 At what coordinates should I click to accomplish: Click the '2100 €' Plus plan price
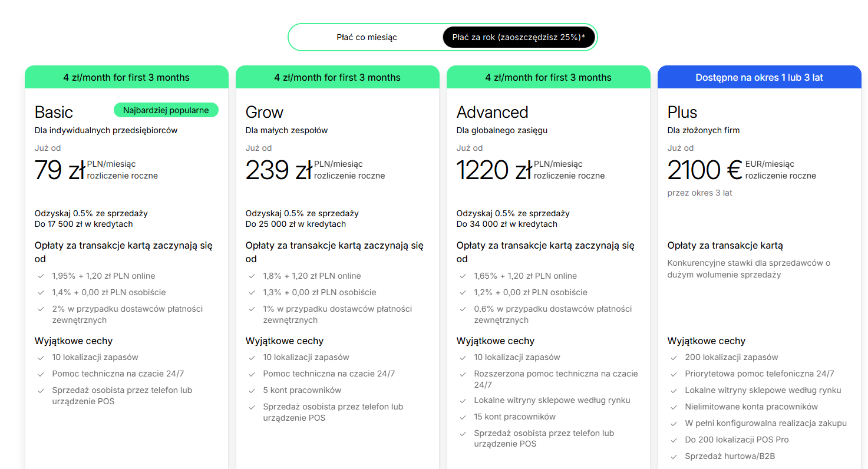coord(704,170)
